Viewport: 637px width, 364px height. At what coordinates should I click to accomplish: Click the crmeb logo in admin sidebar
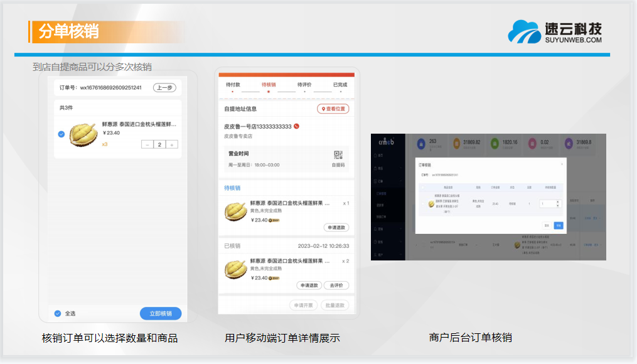385,141
